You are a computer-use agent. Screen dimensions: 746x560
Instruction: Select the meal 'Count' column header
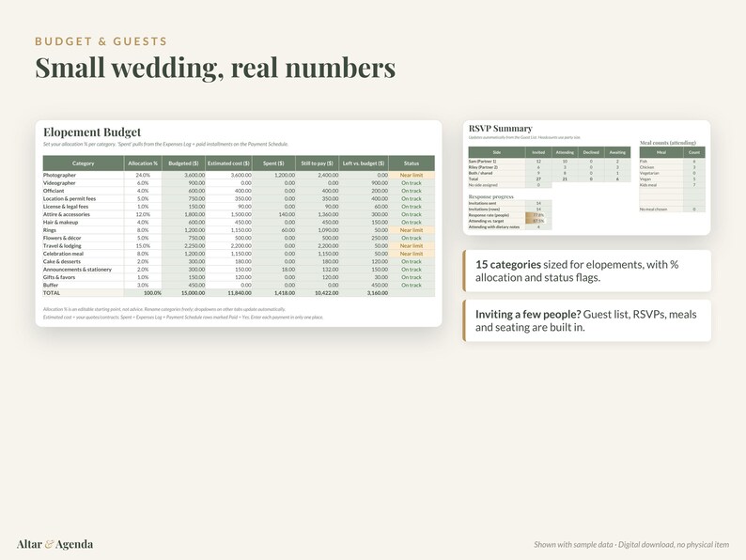[694, 152]
